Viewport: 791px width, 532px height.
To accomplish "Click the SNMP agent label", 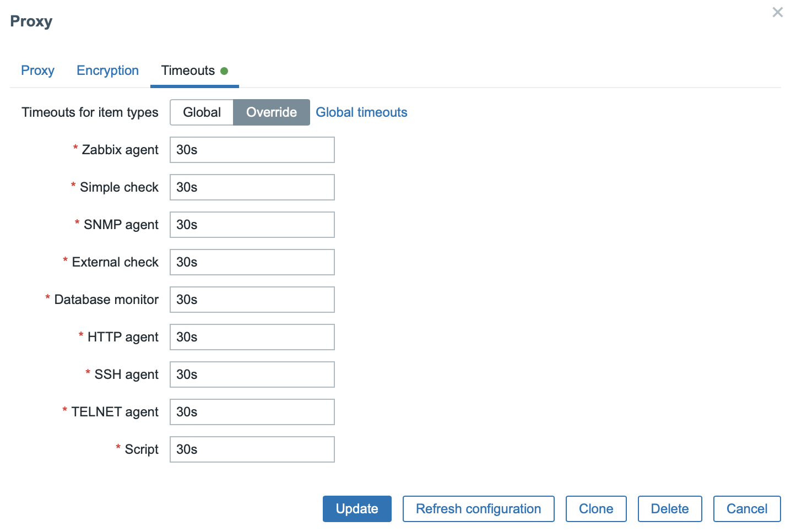I will click(x=121, y=225).
